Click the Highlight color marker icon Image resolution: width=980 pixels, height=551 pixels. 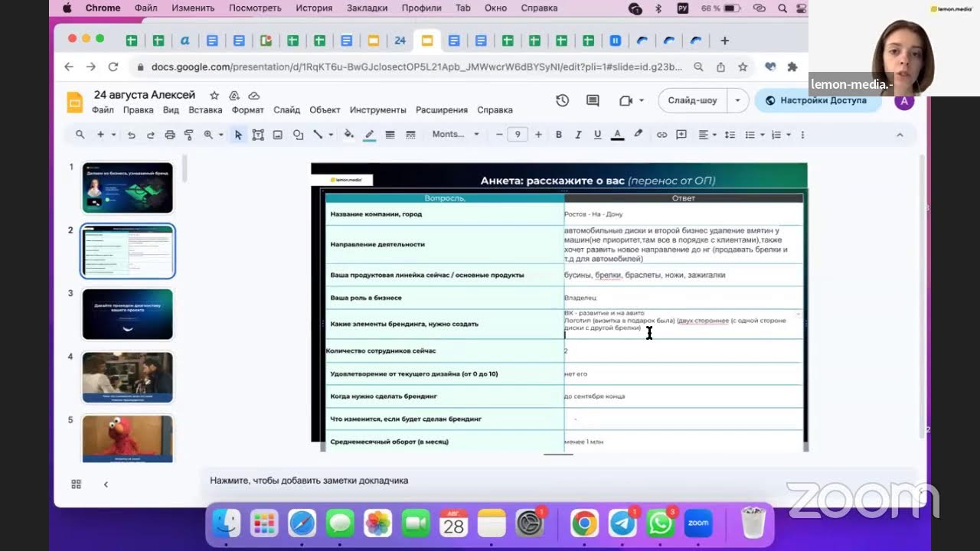639,135
